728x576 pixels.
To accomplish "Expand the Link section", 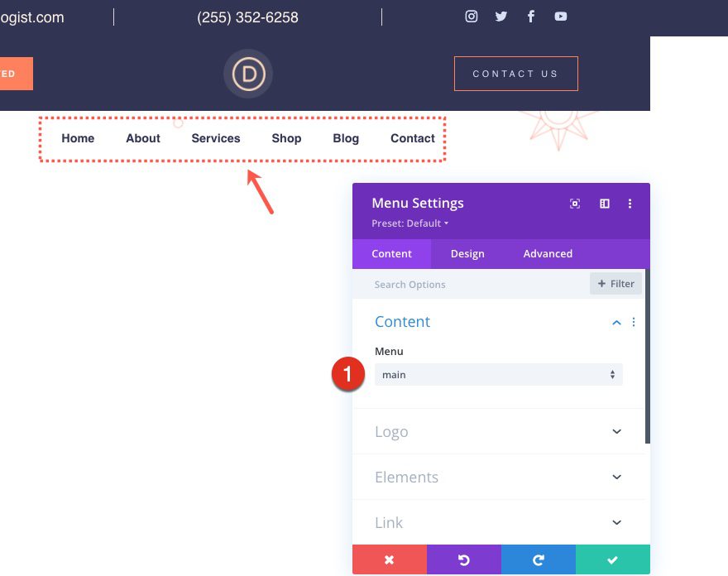I will [499, 522].
